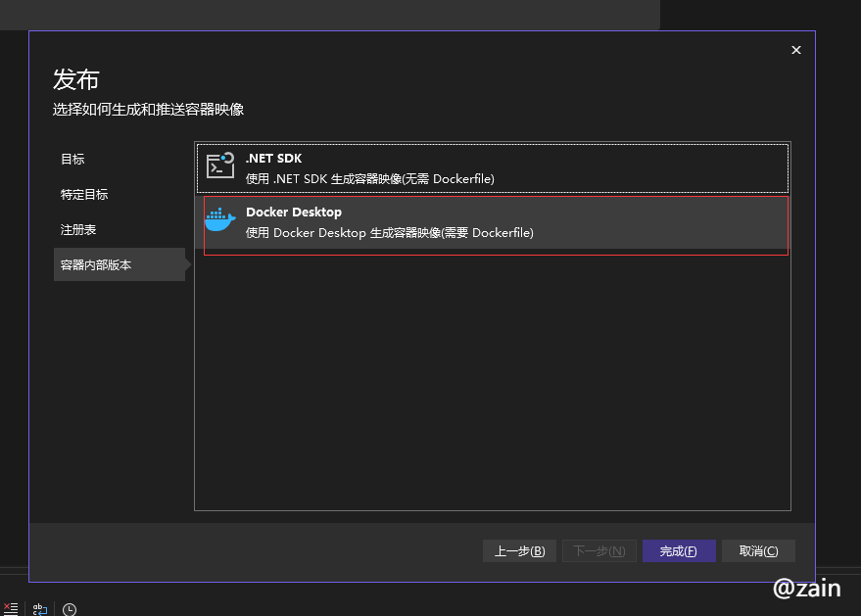The width and height of the screenshot is (861, 616).
Task: Click the Docker whale icon
Action: pos(220,219)
